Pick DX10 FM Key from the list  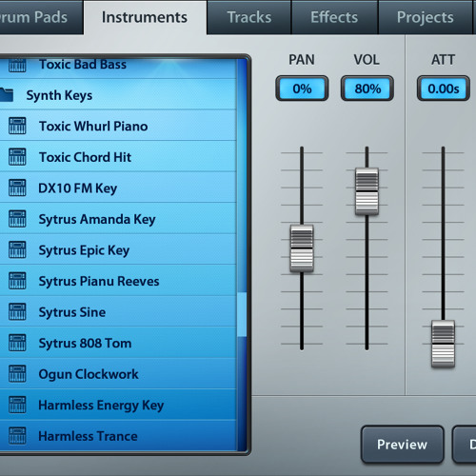[x=118, y=188]
